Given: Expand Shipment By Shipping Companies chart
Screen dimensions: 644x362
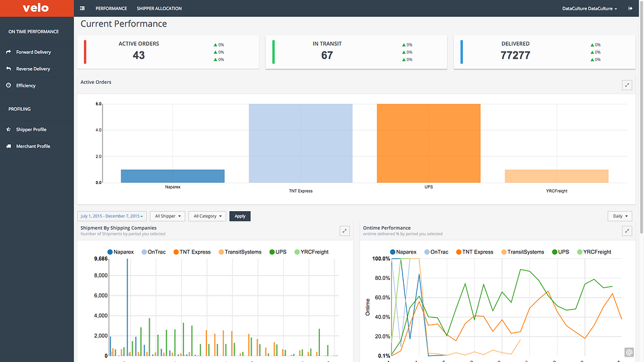Looking at the screenshot, I should pyautogui.click(x=345, y=231).
